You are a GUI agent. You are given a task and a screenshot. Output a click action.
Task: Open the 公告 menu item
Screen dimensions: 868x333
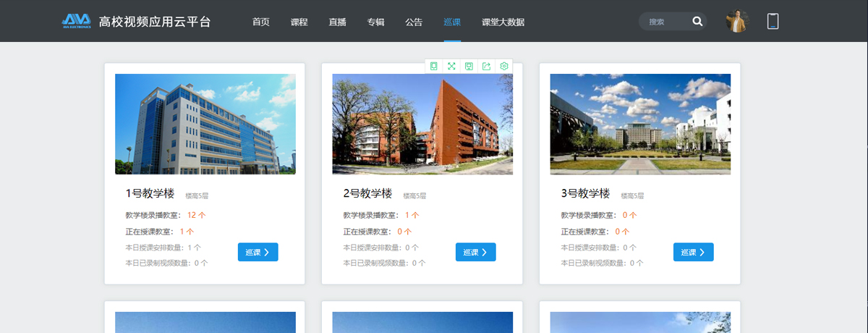pos(414,22)
